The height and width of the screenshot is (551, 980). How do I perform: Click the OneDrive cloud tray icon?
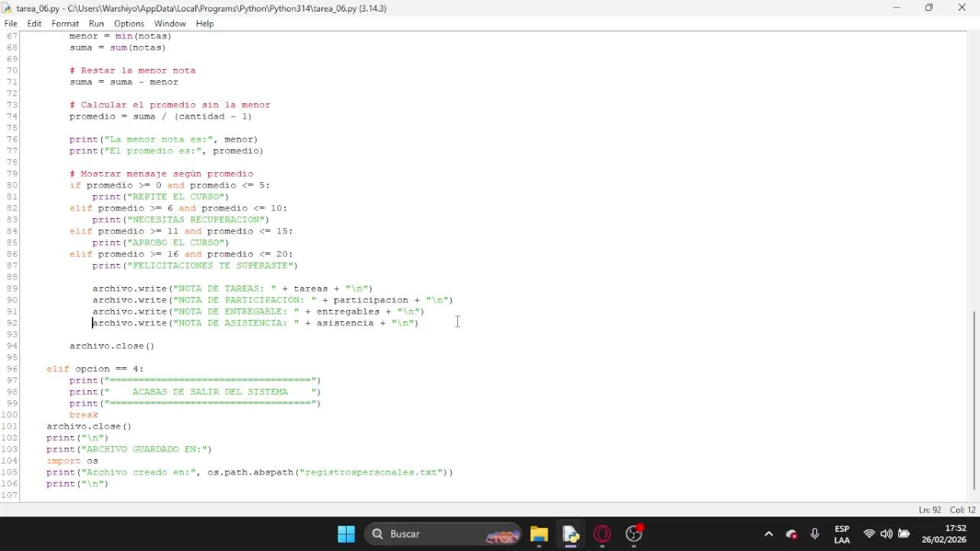[x=792, y=534]
